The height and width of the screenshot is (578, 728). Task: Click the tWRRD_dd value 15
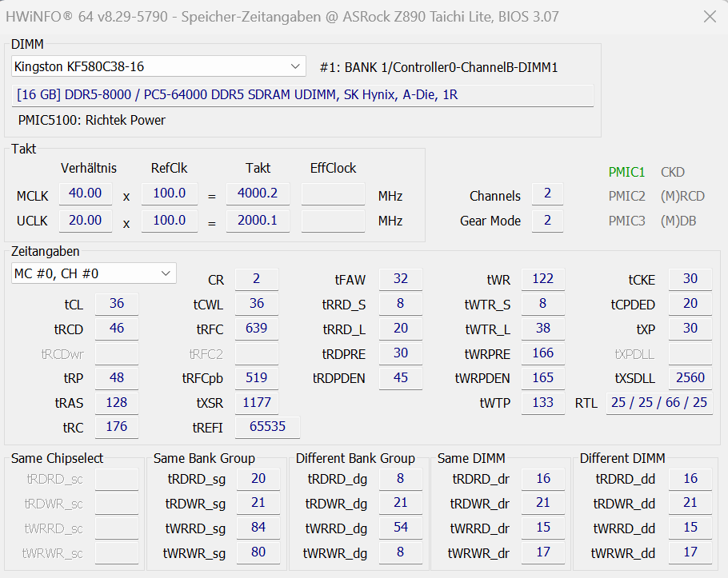(690, 528)
